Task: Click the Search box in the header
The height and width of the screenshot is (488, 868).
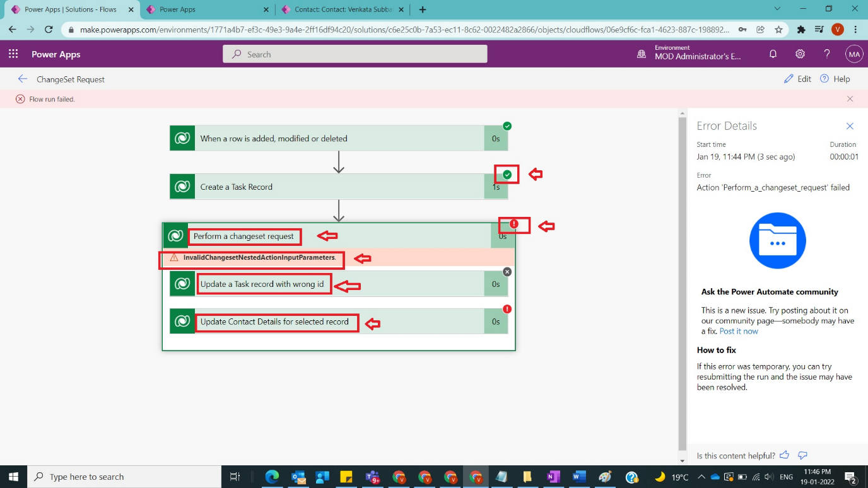Action: click(x=355, y=54)
